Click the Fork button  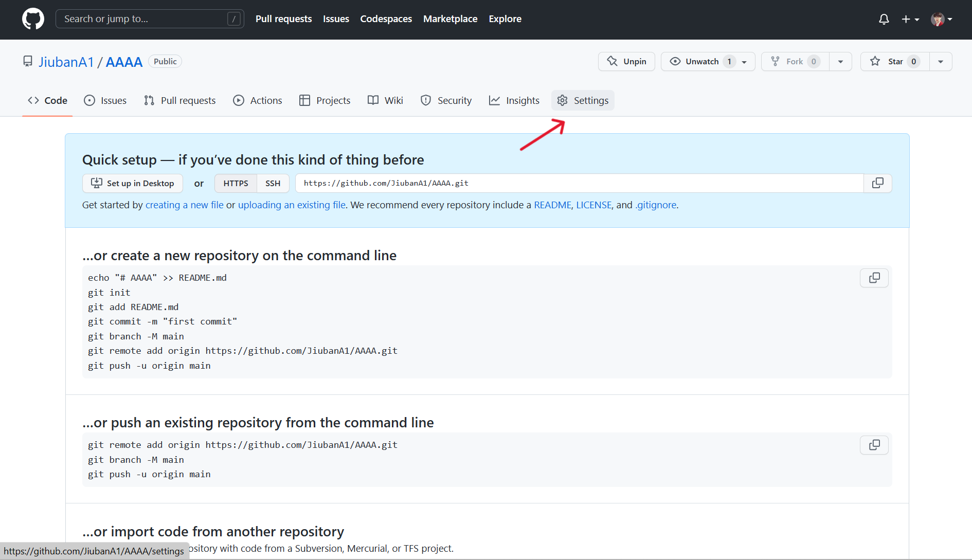(x=795, y=62)
